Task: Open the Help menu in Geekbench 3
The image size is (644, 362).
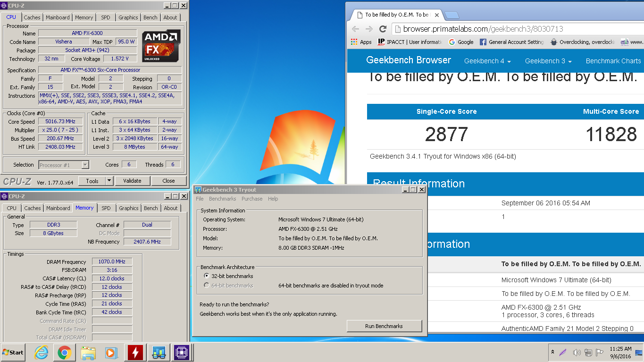Action: pos(273,199)
